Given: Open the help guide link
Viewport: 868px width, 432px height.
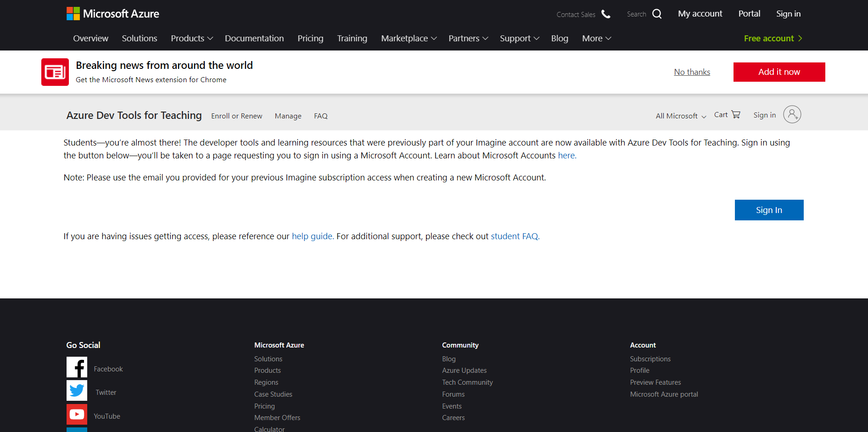Looking at the screenshot, I should coord(313,236).
